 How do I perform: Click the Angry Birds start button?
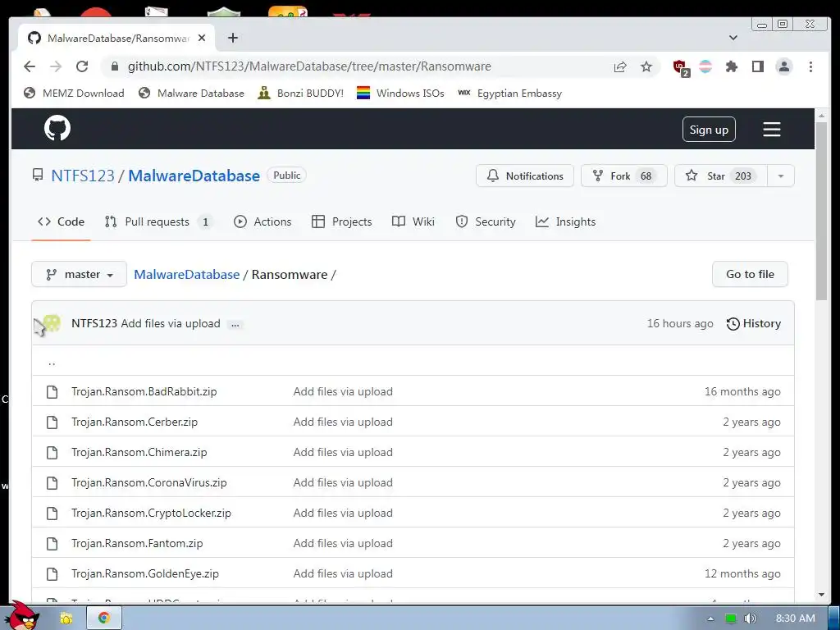tap(23, 617)
